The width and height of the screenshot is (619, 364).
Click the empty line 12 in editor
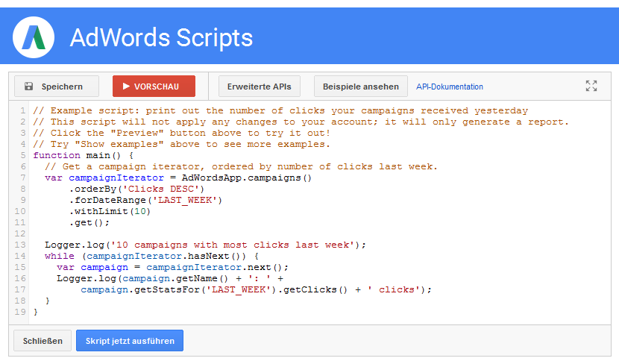(224, 233)
